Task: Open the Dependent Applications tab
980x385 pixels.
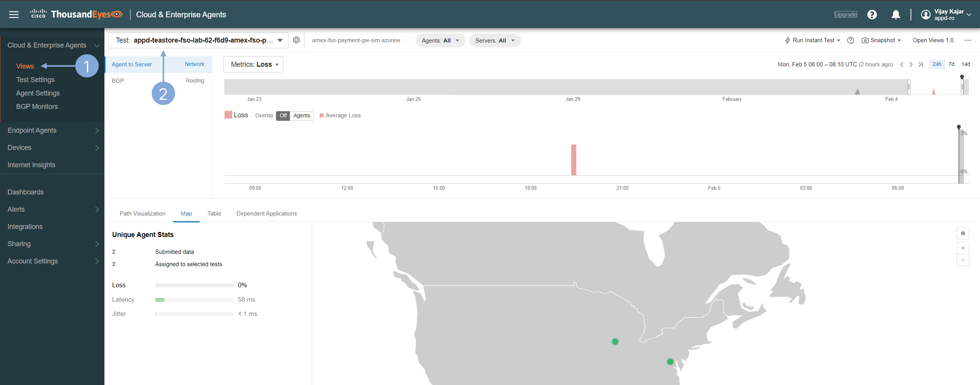Action: point(266,214)
